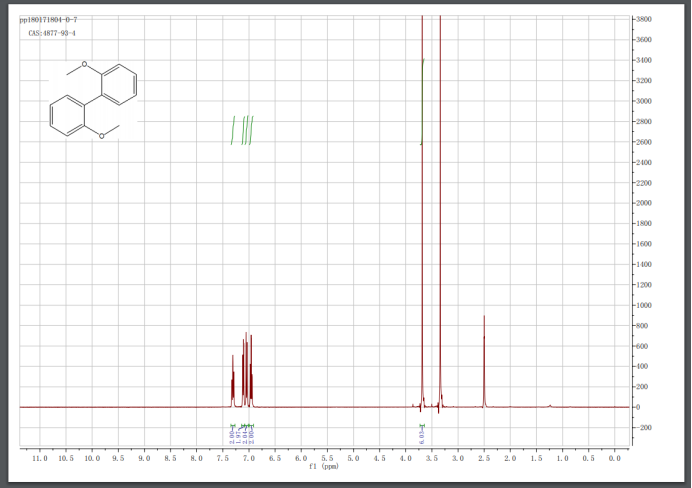Image resolution: width=692 pixels, height=488 pixels.
Task: Click the x-axis tick label '6.5'
Action: (275, 458)
